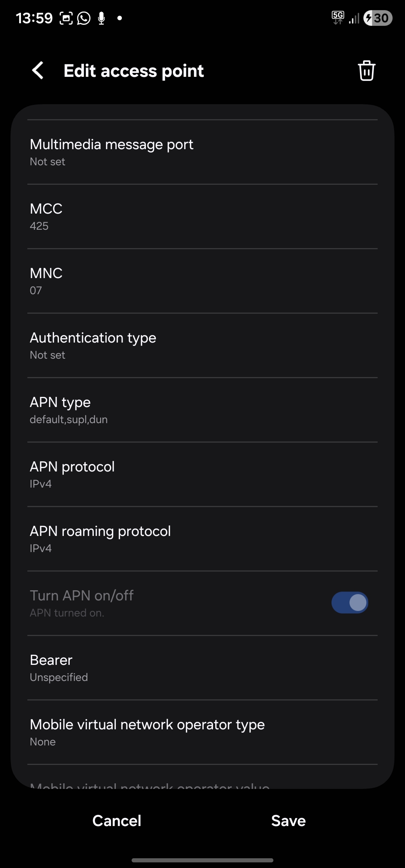
Task: Tap the microphone status bar icon
Action: (x=101, y=18)
